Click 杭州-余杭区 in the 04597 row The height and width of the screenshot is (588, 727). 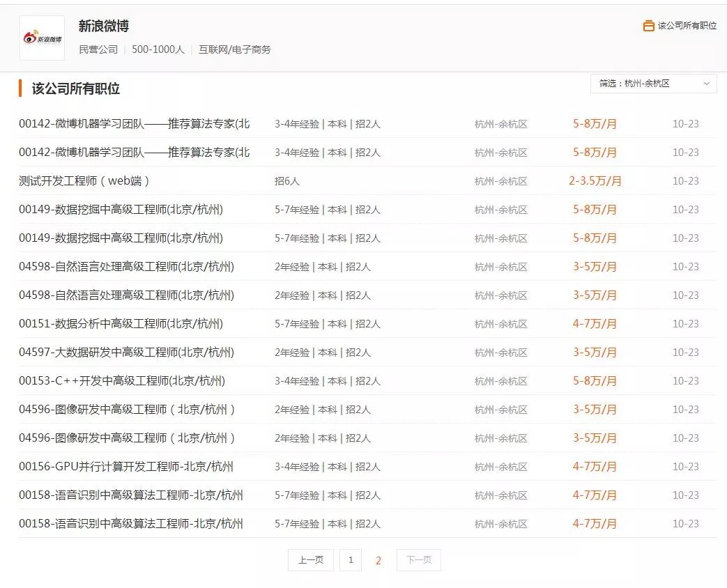click(500, 353)
